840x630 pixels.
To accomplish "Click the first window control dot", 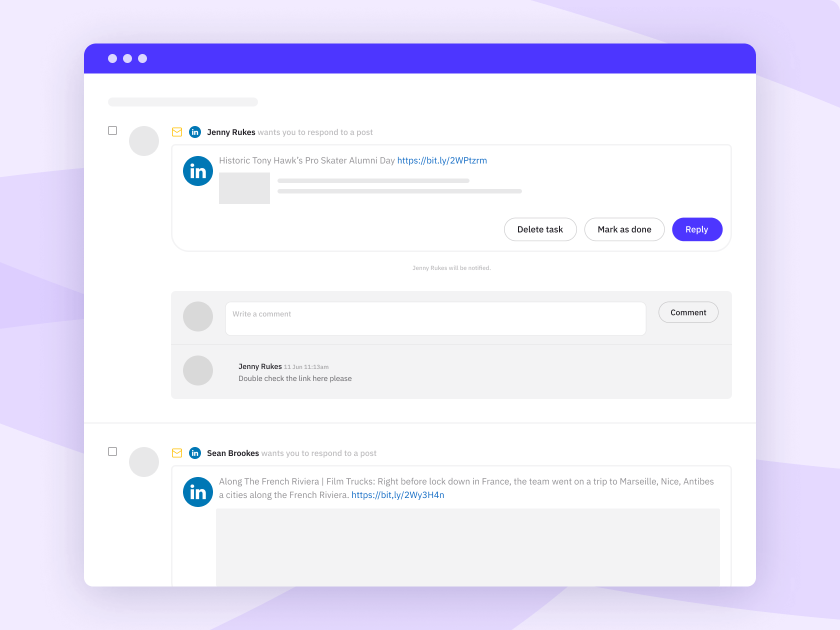I will pyautogui.click(x=112, y=58).
